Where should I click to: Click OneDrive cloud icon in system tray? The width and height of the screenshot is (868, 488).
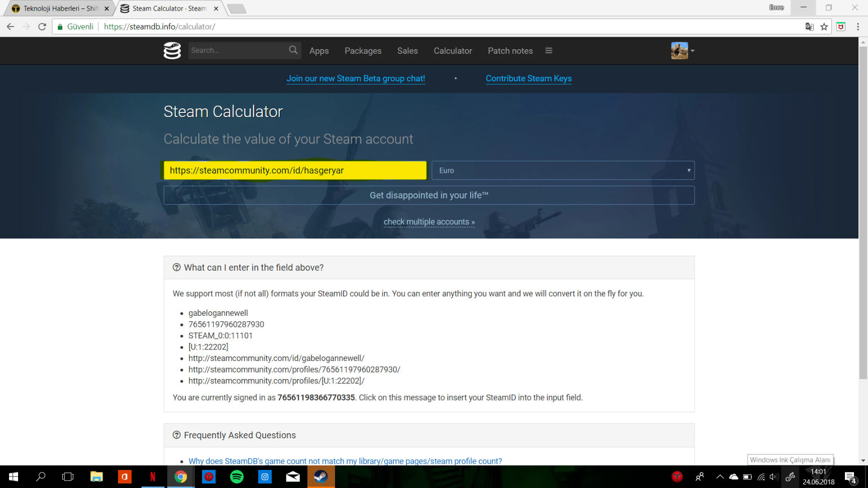point(734,476)
